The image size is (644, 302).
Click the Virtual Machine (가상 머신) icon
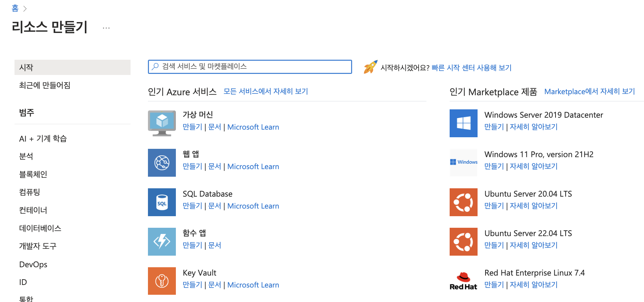coord(162,123)
